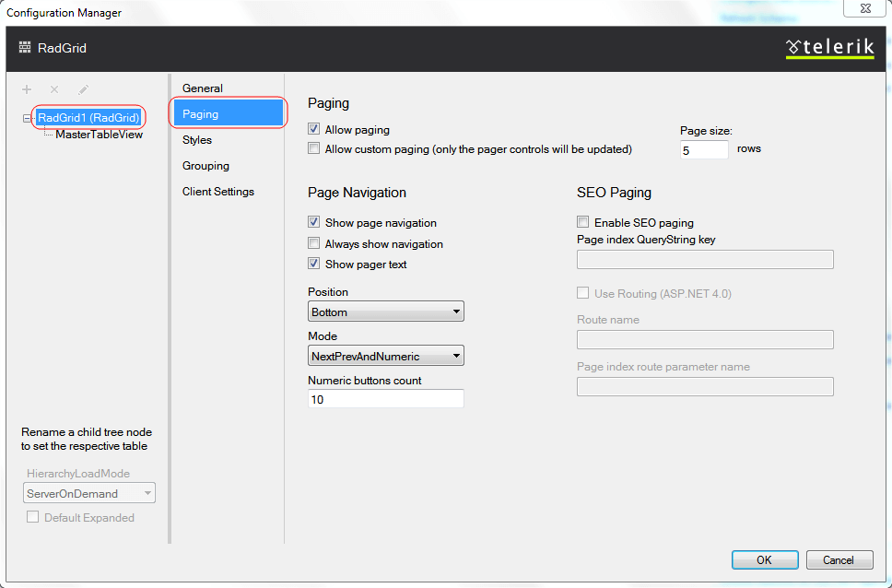Image resolution: width=892 pixels, height=588 pixels.
Task: Open the Position dropdown showing Bottom
Action: [456, 311]
